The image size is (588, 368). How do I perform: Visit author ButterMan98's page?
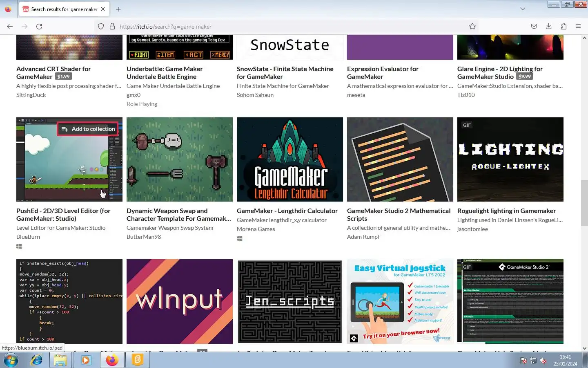click(x=144, y=237)
